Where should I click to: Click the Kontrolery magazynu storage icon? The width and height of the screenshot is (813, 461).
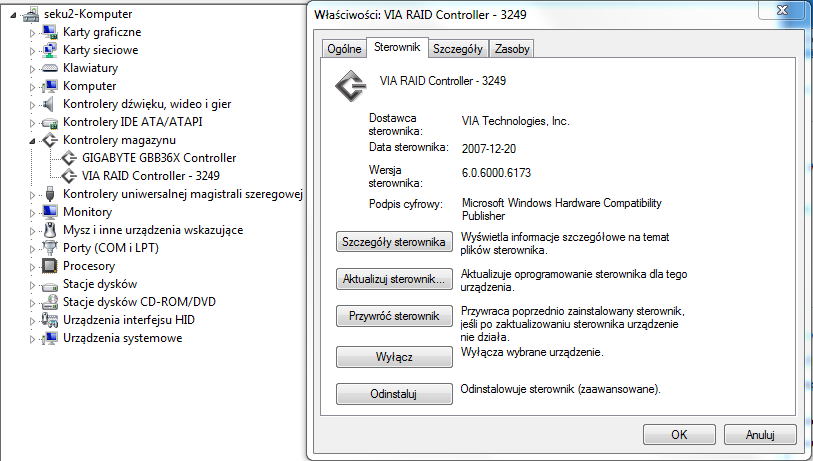(x=50, y=140)
